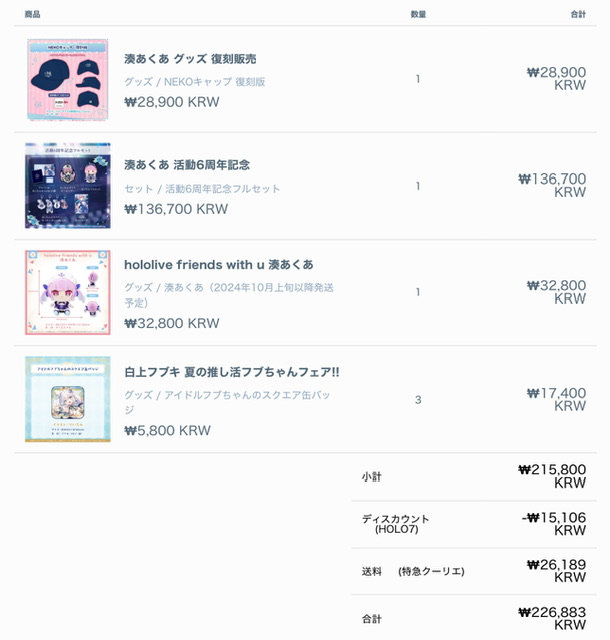The width and height of the screenshot is (610, 640).
Task: Click the 数量 column header
Action: 418,14
